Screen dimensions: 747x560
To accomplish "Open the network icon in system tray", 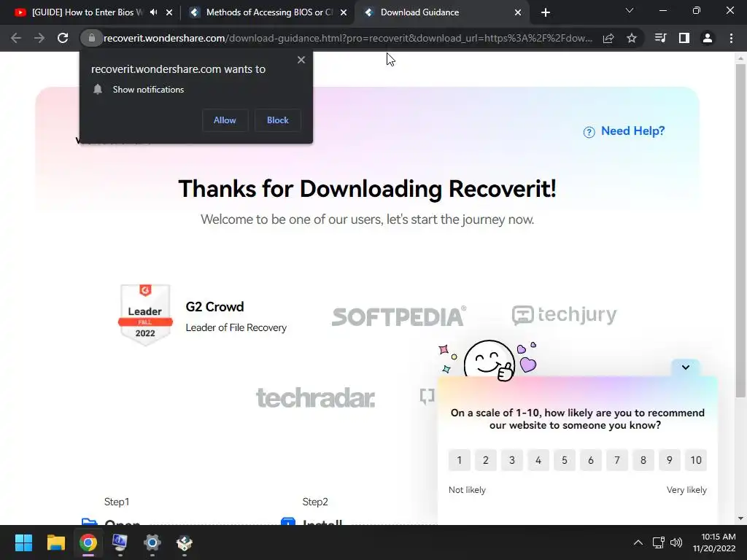I will click(659, 542).
